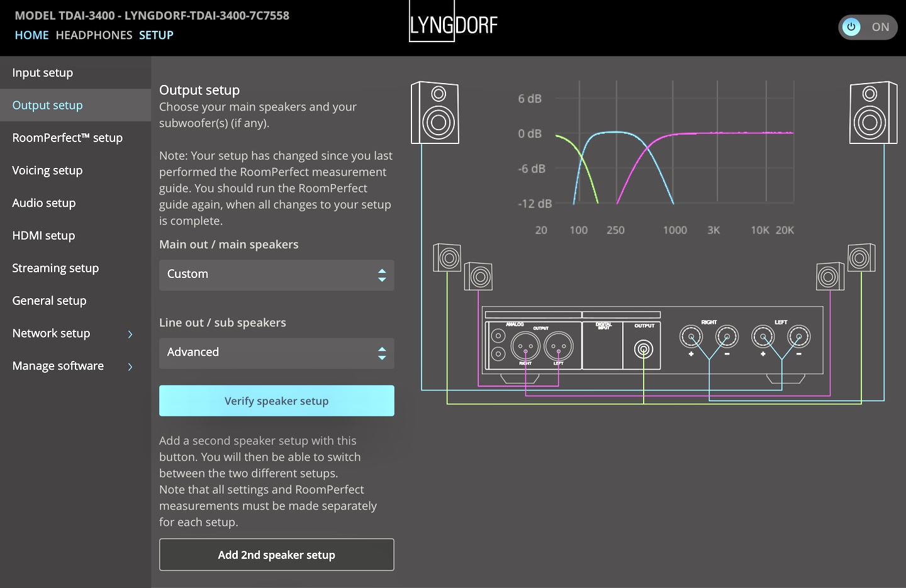Click the "20" frequency axis label
The image size is (906, 588).
click(x=541, y=230)
